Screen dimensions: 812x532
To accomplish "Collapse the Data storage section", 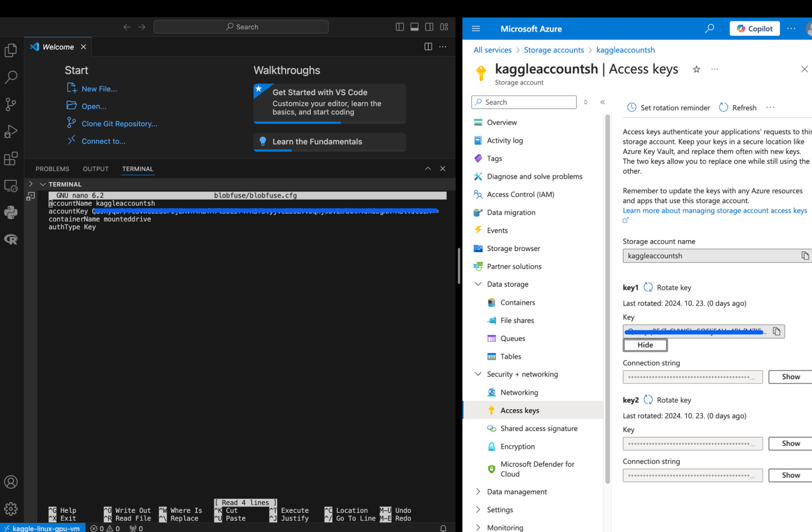I will [478, 284].
